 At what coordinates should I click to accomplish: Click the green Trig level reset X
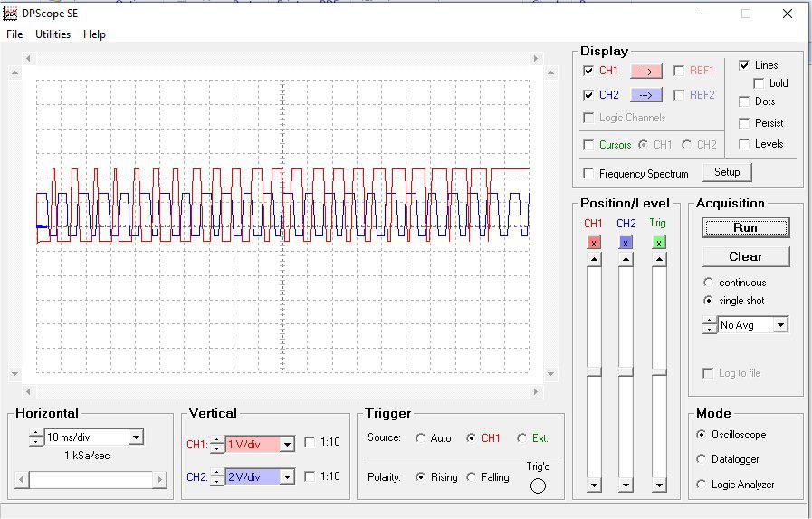658,242
